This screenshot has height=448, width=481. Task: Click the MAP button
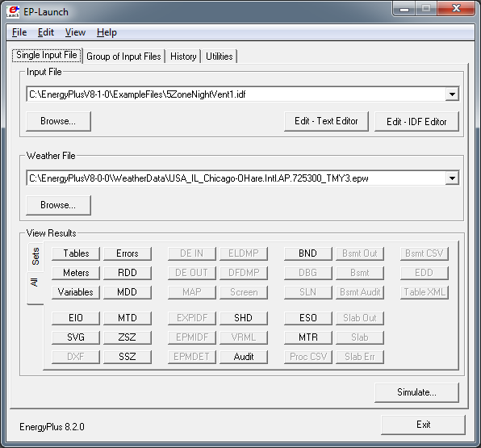pyautogui.click(x=192, y=292)
